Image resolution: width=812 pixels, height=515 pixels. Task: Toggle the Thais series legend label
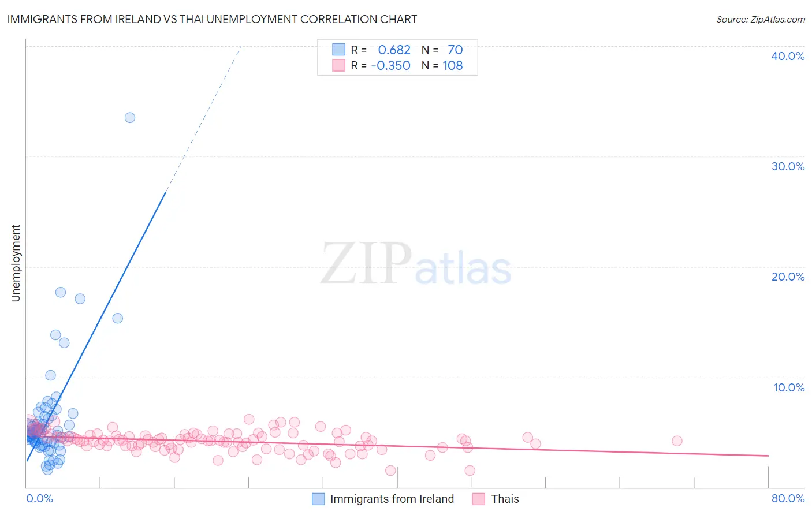[x=505, y=499]
